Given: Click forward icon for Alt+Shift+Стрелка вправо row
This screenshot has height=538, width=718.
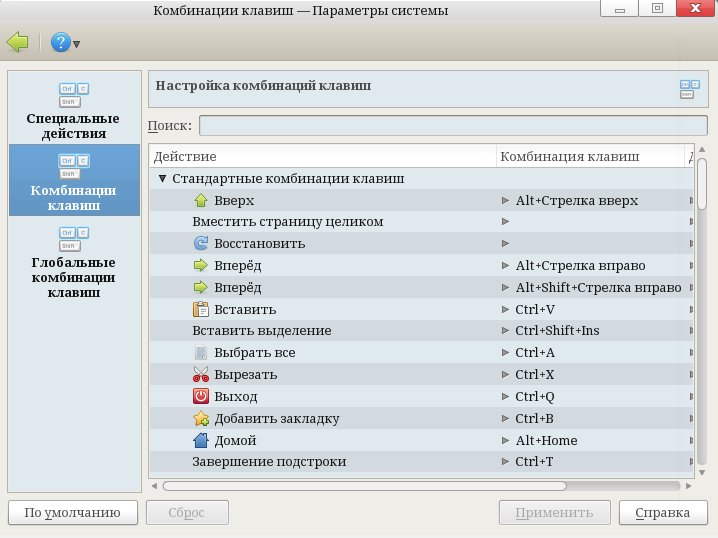Looking at the screenshot, I should (x=201, y=287).
